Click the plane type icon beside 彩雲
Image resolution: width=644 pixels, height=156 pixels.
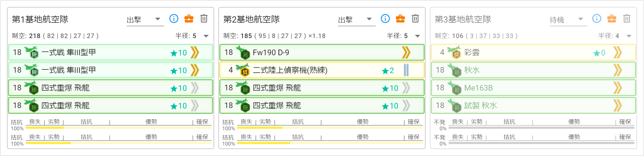454,52
